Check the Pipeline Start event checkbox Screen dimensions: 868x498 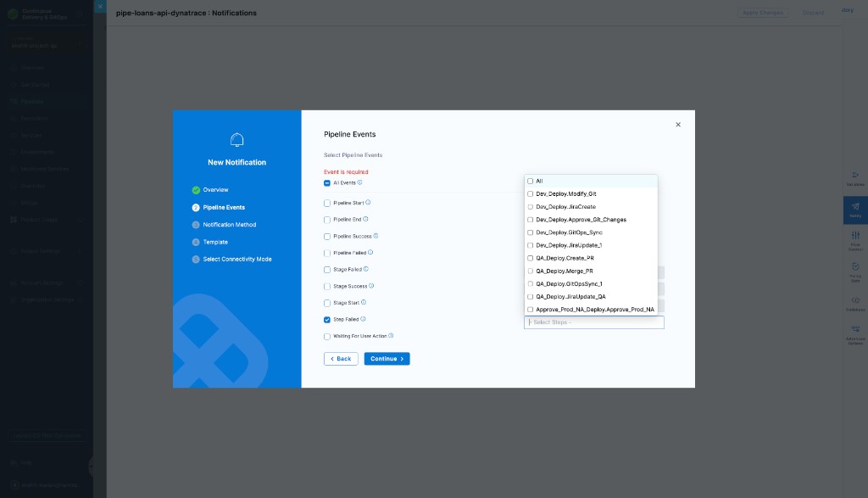(x=327, y=203)
